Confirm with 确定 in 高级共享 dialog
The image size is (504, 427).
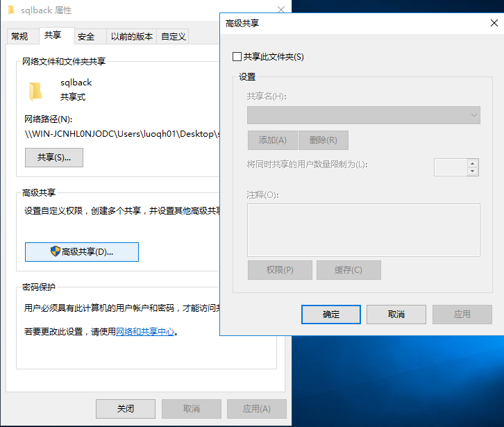click(x=331, y=314)
